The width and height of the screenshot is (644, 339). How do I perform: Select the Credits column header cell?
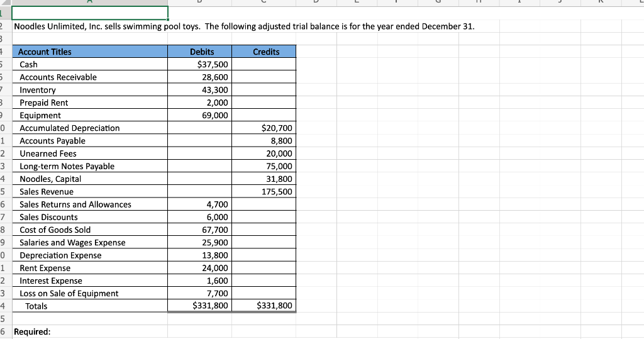point(264,52)
